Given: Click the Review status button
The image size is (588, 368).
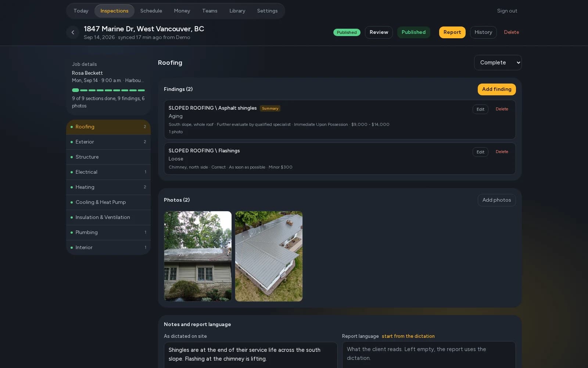Looking at the screenshot, I should coord(379,32).
